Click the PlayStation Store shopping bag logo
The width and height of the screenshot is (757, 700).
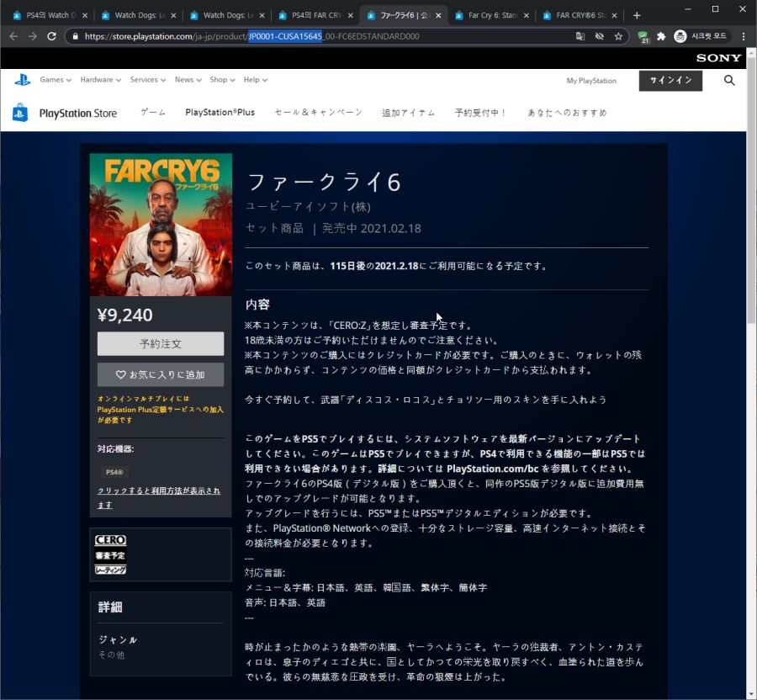pyautogui.click(x=20, y=113)
